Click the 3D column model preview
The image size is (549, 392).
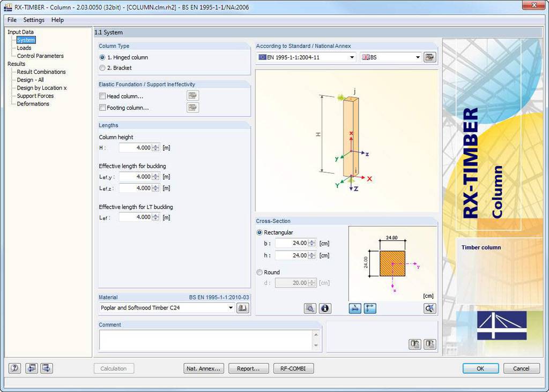click(347, 141)
